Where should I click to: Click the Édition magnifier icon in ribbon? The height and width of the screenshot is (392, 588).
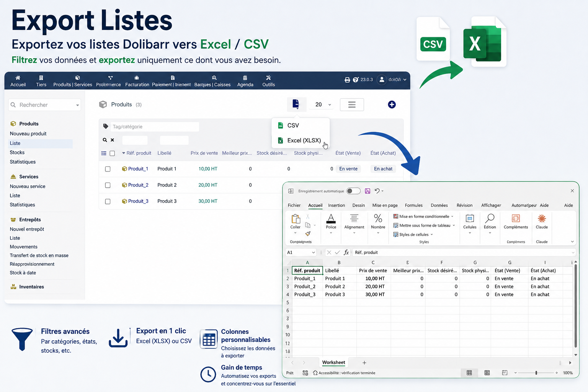[x=490, y=219]
